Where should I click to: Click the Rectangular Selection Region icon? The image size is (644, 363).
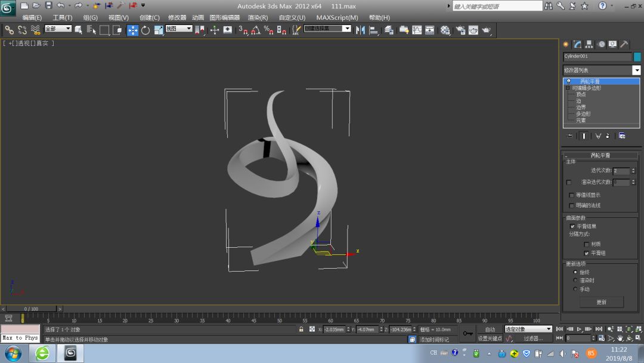(x=104, y=30)
